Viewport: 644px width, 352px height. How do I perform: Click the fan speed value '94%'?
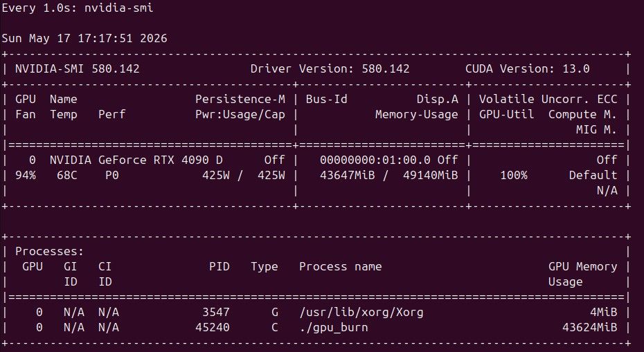pos(26,175)
